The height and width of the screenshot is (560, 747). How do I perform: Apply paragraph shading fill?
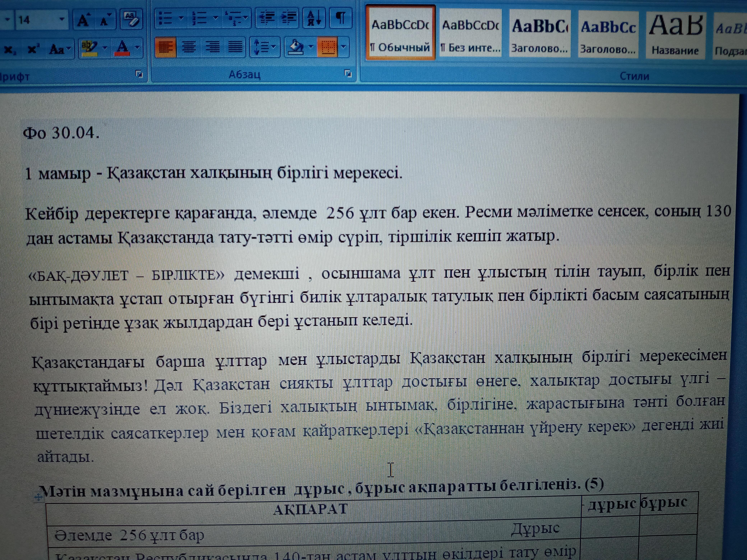click(296, 47)
